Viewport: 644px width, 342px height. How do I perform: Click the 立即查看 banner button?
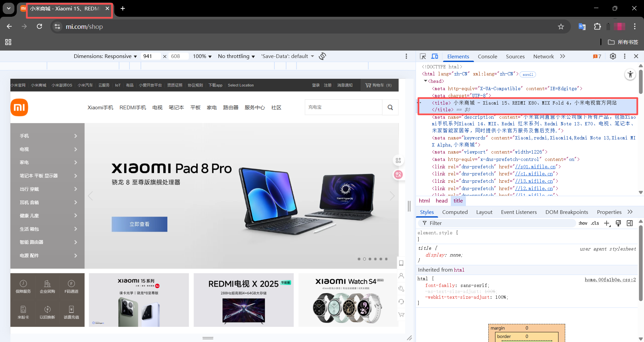(x=140, y=224)
